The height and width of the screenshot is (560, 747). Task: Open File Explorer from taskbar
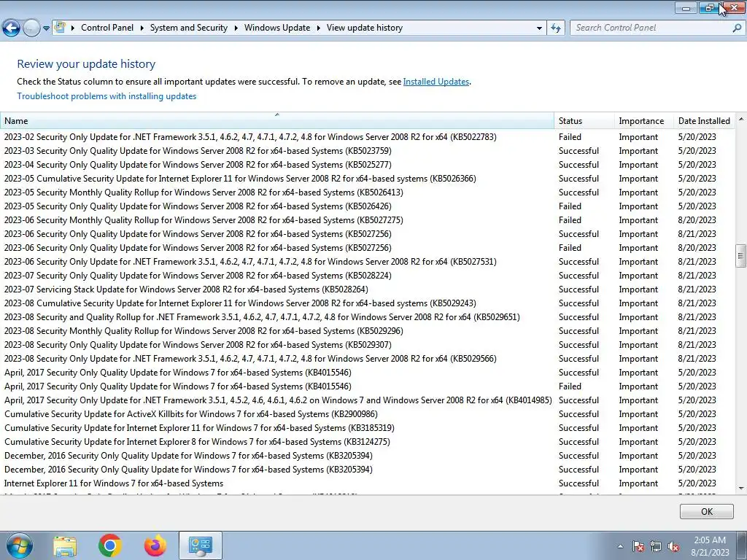(65, 545)
